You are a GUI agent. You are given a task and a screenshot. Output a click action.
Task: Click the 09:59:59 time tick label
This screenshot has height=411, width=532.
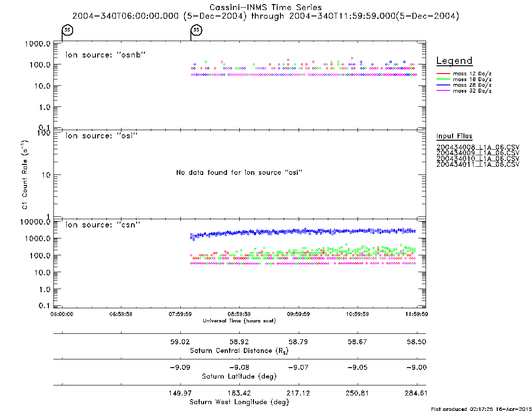pyautogui.click(x=298, y=314)
